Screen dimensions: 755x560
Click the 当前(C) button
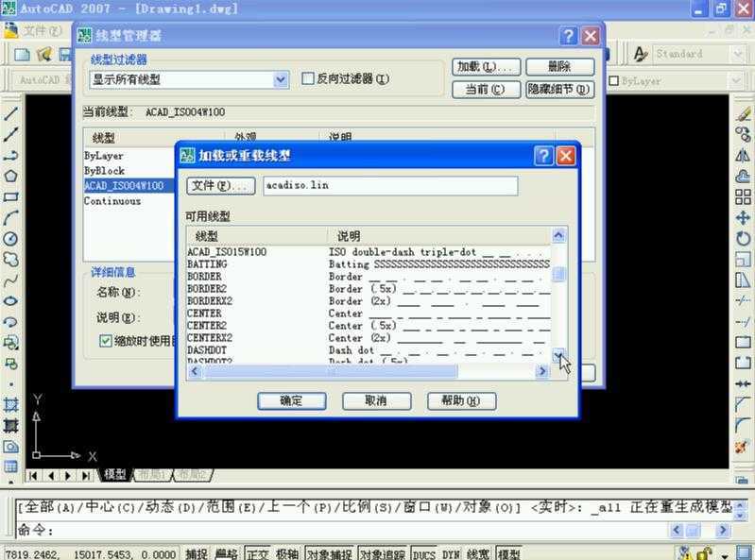pyautogui.click(x=486, y=90)
